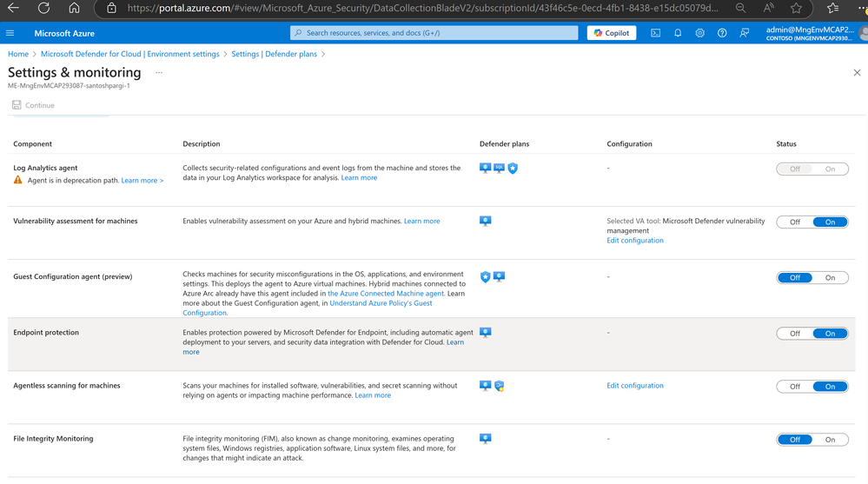The image size is (868, 484).
Task: Launch Cloud Shell from the top bar
Action: (655, 33)
